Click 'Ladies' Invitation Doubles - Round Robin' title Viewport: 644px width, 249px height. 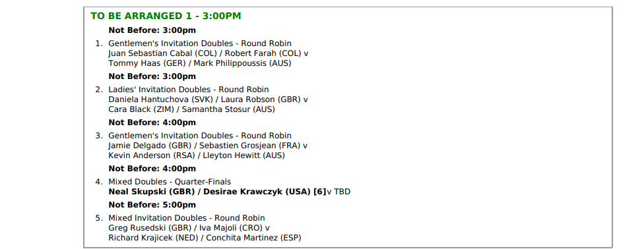point(189,90)
